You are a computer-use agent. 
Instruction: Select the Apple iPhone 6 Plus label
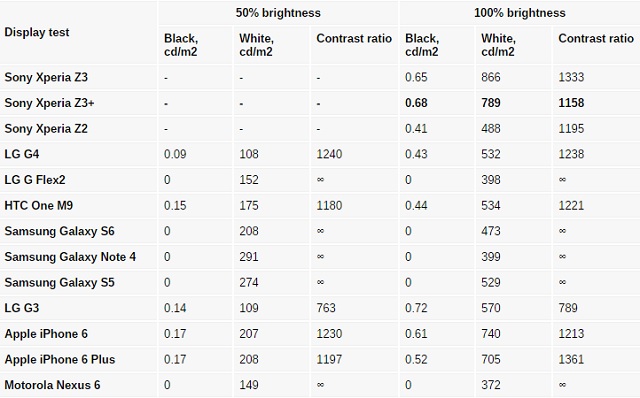[60, 359]
